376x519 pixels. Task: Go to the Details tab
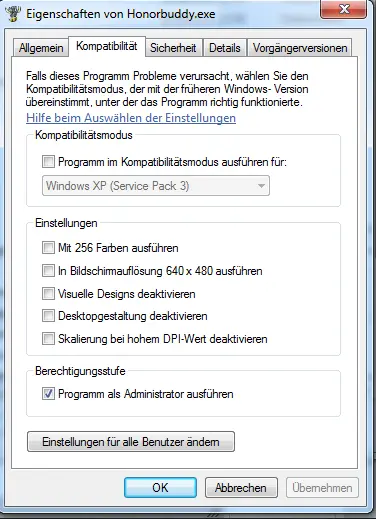tap(225, 48)
